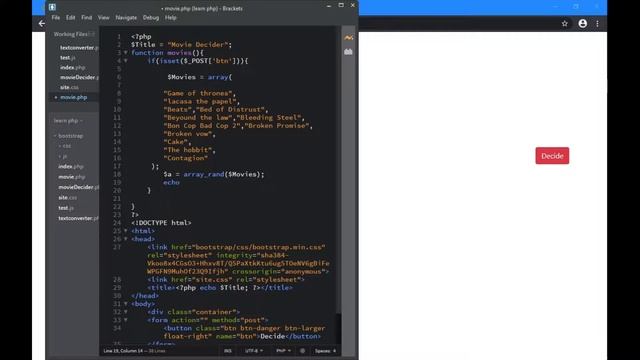Collapse the html tag fold arrow
The width and height of the screenshot is (640, 360).
coord(126,231)
